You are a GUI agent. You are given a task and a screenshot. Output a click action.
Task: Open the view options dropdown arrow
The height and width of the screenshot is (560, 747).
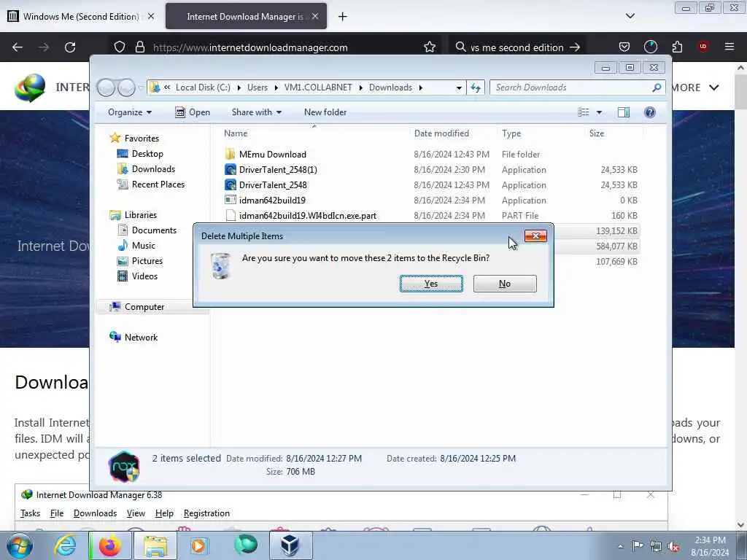(x=600, y=112)
